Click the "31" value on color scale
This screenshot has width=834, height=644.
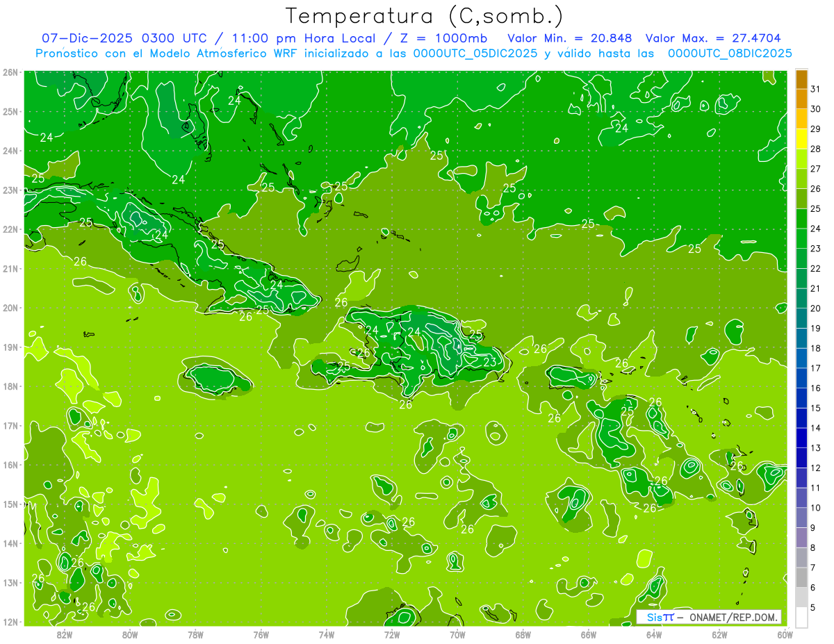[x=815, y=89]
